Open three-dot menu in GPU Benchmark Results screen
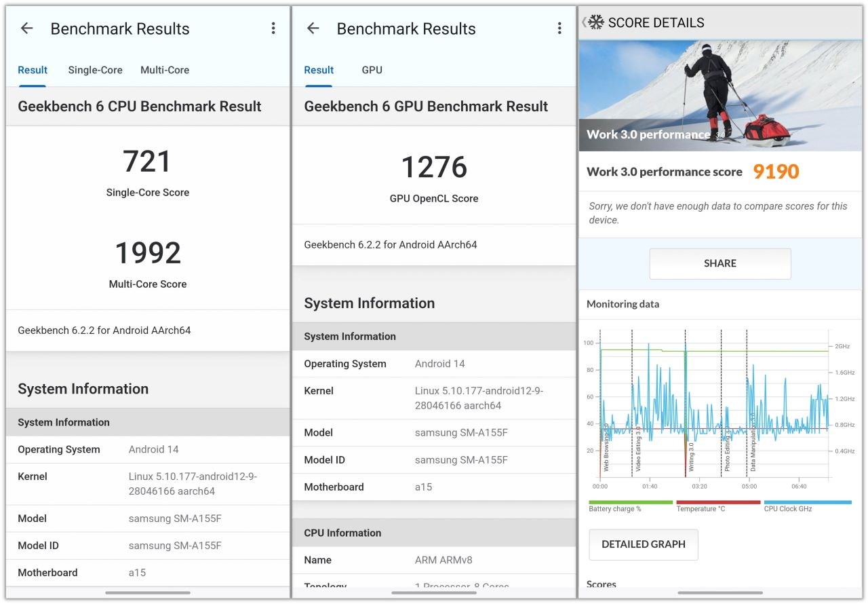 (559, 29)
